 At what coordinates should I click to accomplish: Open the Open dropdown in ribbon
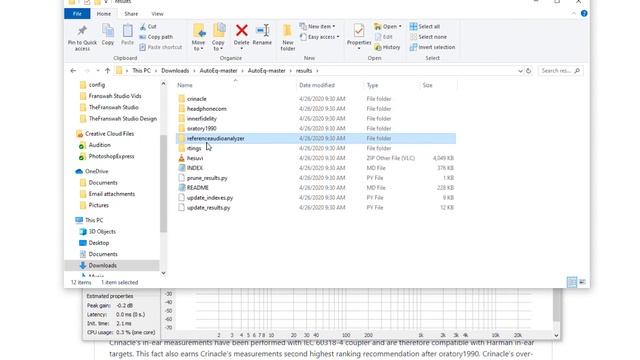pyautogui.click(x=388, y=27)
